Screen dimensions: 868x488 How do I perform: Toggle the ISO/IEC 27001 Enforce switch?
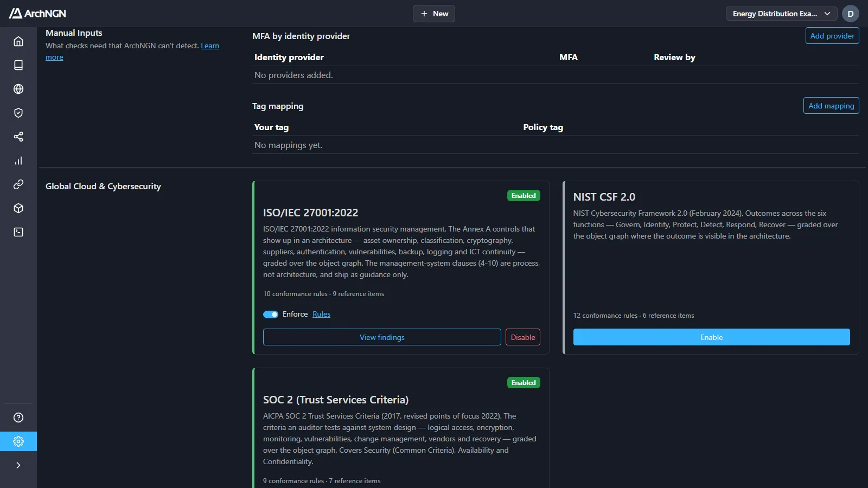[271, 314]
